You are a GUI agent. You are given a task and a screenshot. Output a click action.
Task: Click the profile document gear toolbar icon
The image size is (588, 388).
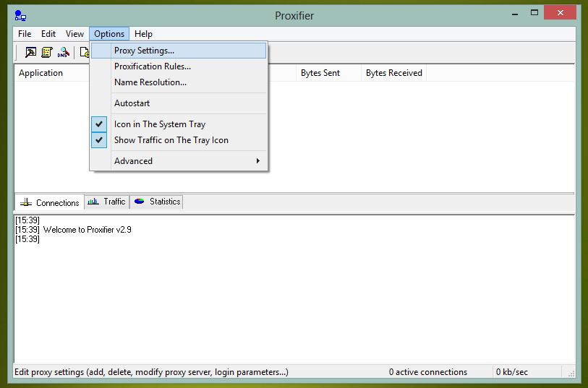85,52
